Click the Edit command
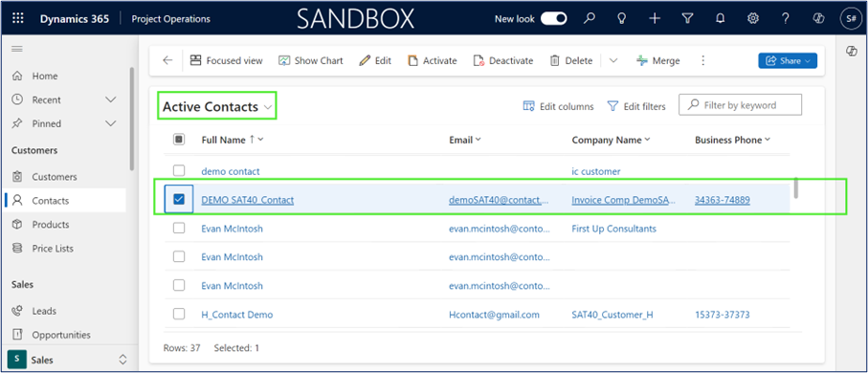 coord(375,61)
